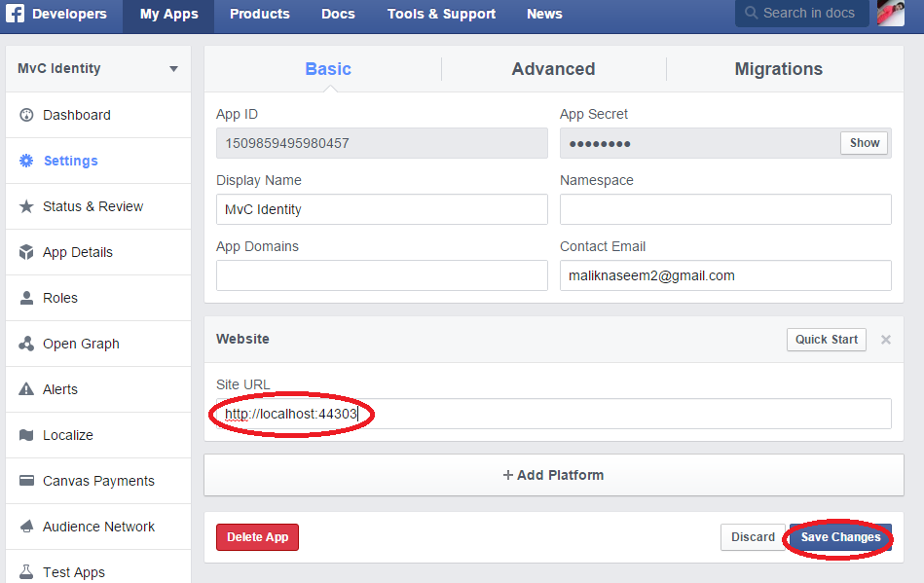Open Open Graph in sidebar
The height and width of the screenshot is (583, 924).
[x=98, y=344]
